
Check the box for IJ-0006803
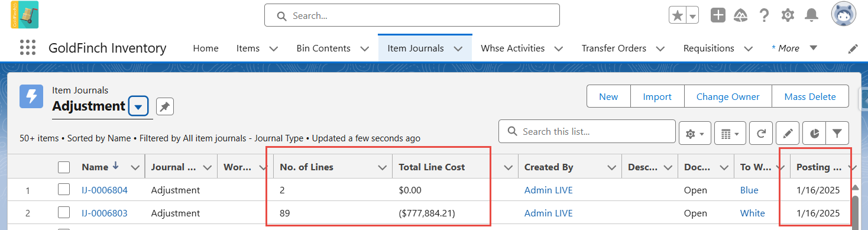click(64, 213)
